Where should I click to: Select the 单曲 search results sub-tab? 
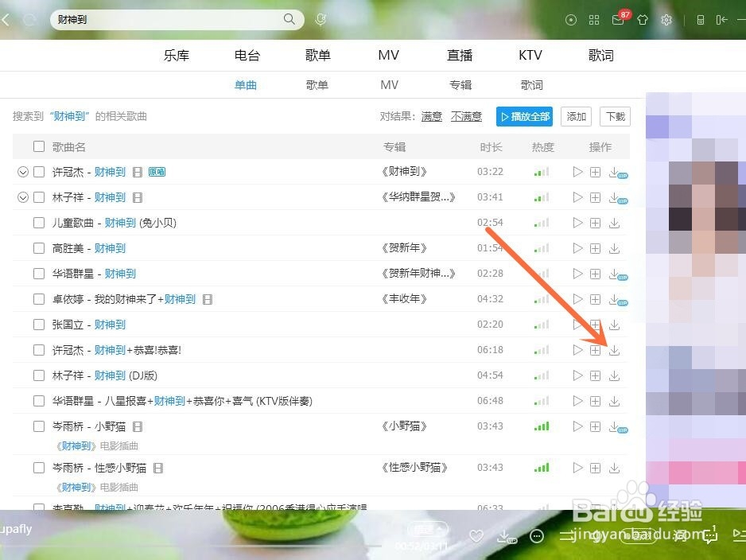click(x=246, y=84)
